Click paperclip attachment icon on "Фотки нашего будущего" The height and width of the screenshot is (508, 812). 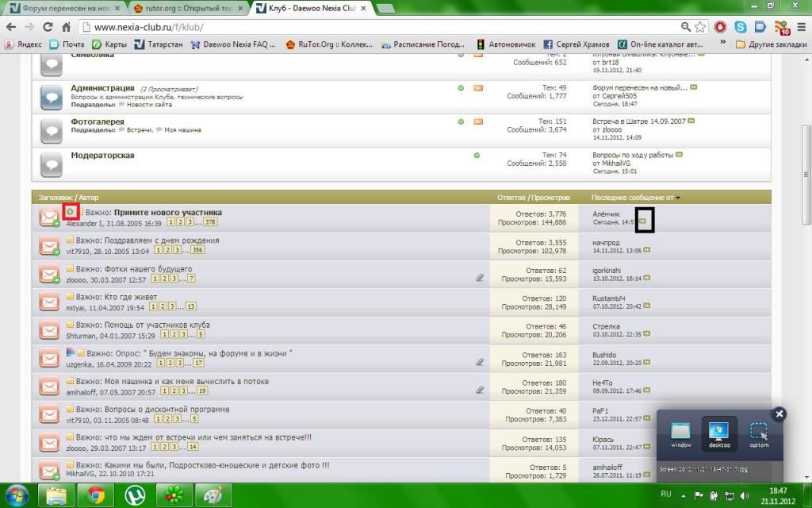480,277
